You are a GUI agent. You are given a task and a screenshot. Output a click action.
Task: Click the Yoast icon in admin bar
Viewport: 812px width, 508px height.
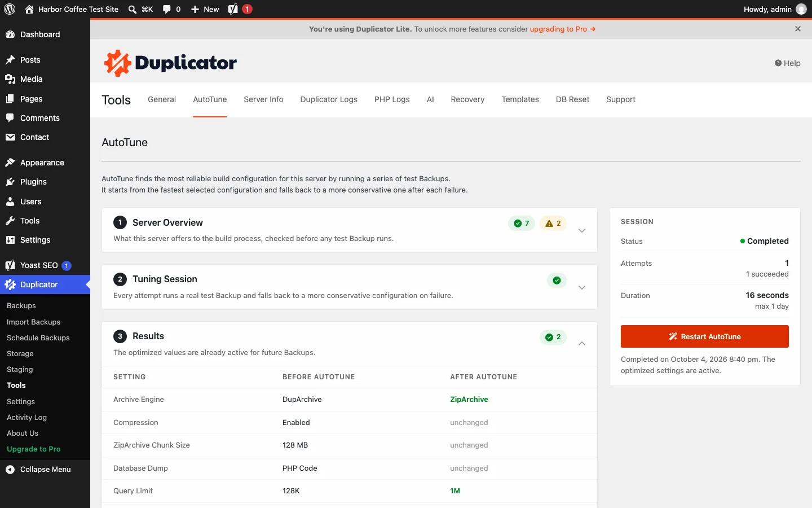click(233, 9)
